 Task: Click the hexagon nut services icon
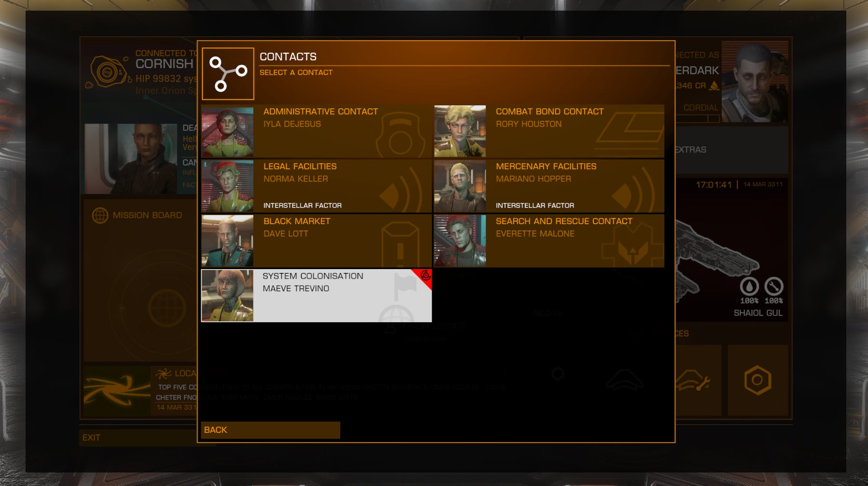pos(757,380)
